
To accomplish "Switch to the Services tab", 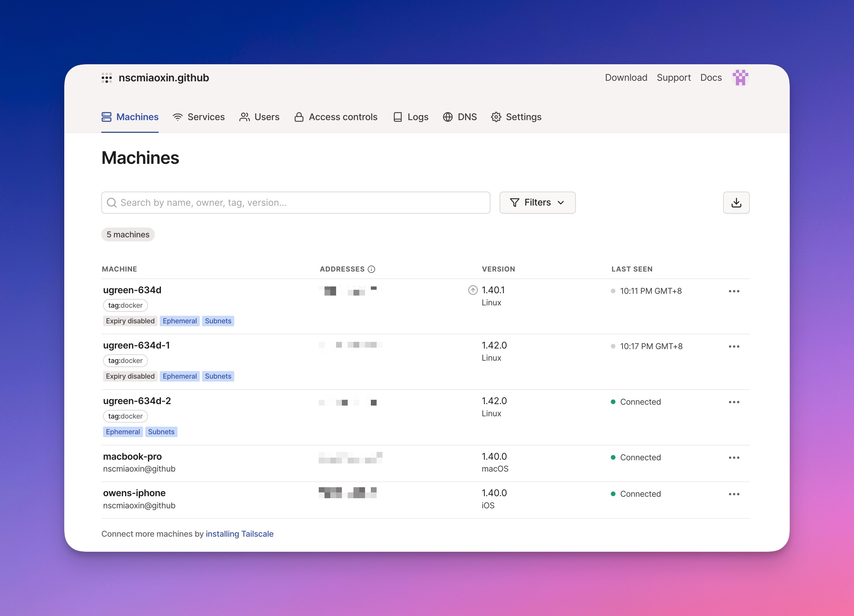I will [x=199, y=117].
